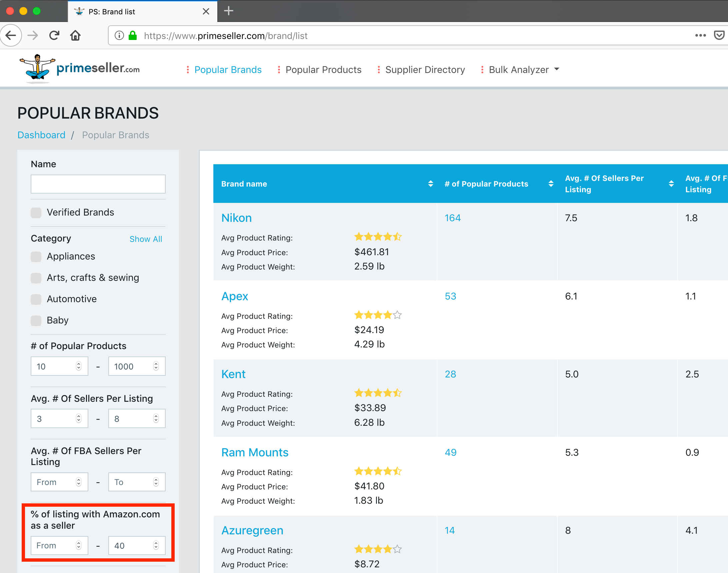
Task: Open Kent's 28 popular products
Action: 450,374
